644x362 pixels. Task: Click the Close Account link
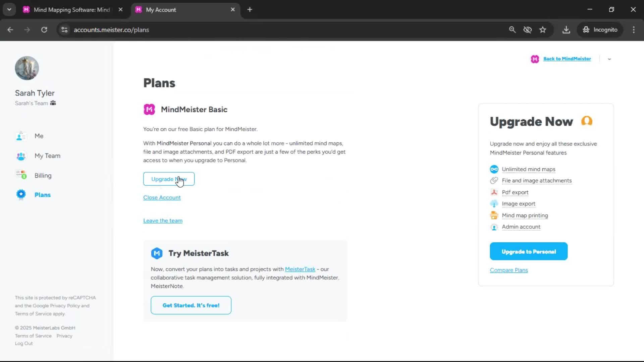(162, 197)
